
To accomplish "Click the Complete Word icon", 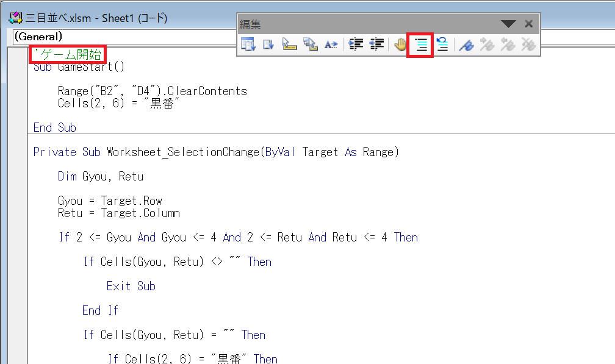I will [331, 45].
